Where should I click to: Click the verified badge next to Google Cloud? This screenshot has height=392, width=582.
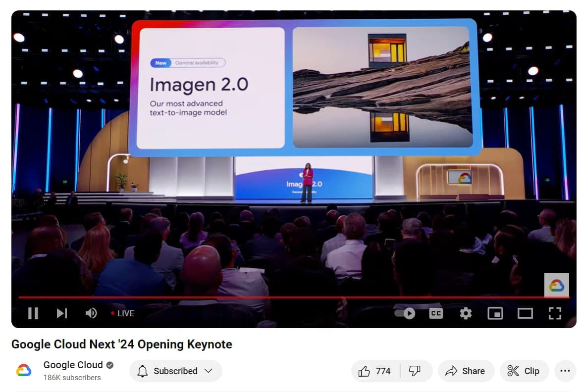(x=110, y=365)
